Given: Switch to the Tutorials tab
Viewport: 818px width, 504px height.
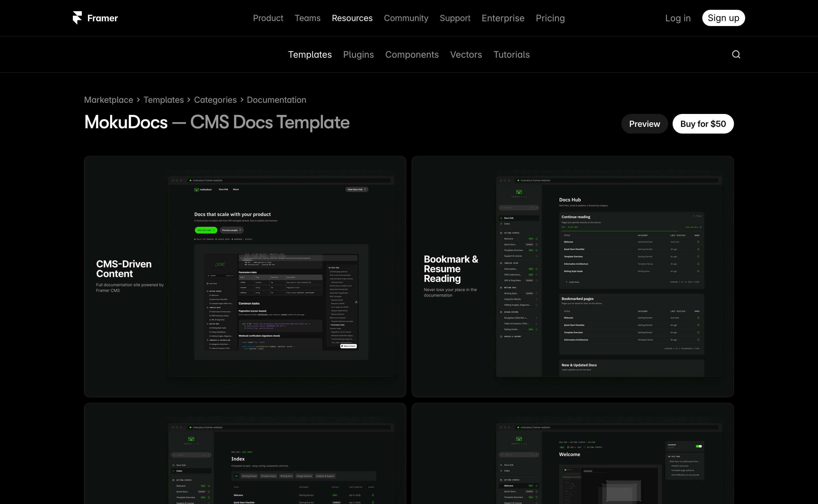Looking at the screenshot, I should click(x=512, y=54).
